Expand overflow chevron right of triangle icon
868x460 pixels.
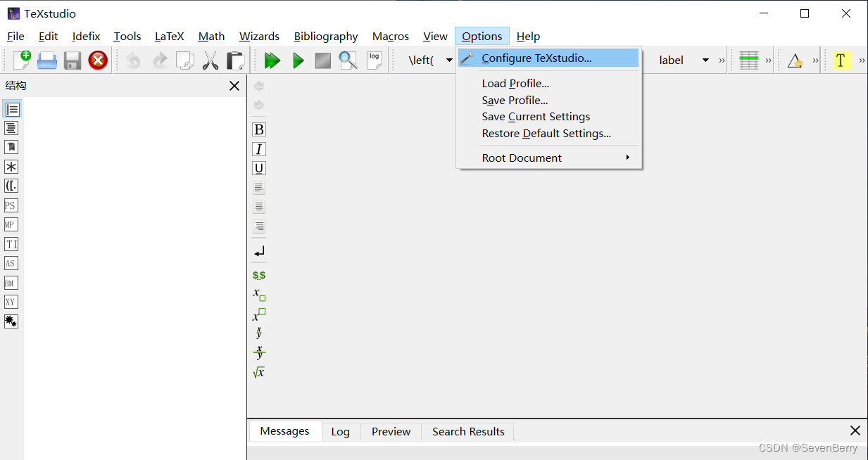pyautogui.click(x=815, y=60)
